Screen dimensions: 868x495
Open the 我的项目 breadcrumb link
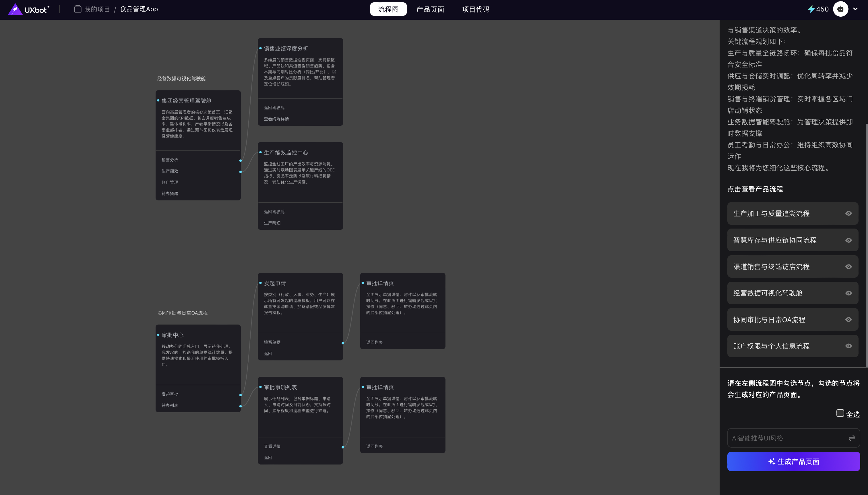(97, 9)
